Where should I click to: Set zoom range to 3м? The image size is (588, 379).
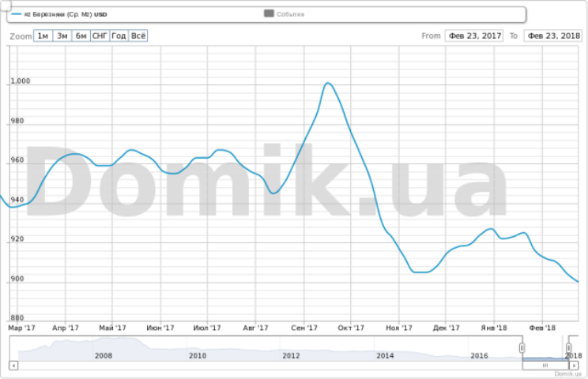tap(62, 36)
